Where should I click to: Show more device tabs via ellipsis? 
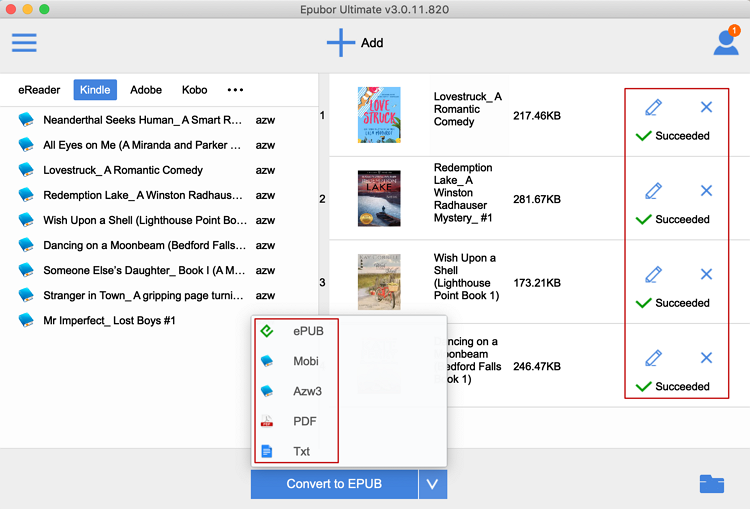coord(235,90)
